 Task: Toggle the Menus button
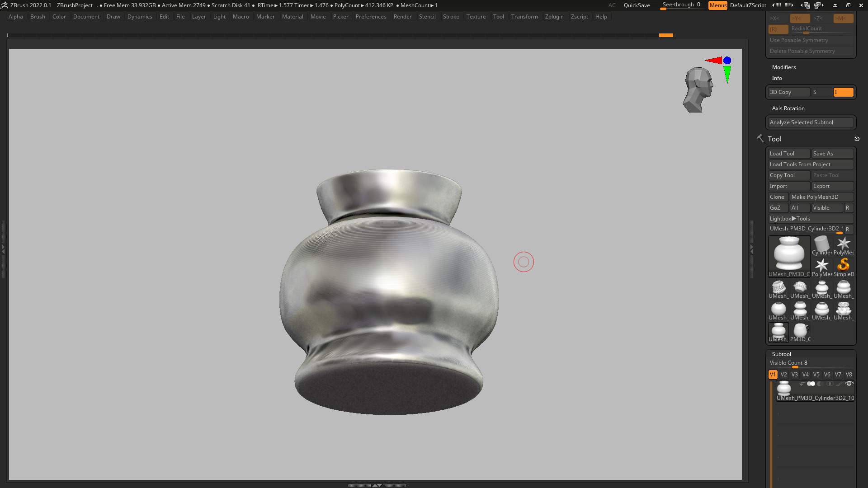718,5
